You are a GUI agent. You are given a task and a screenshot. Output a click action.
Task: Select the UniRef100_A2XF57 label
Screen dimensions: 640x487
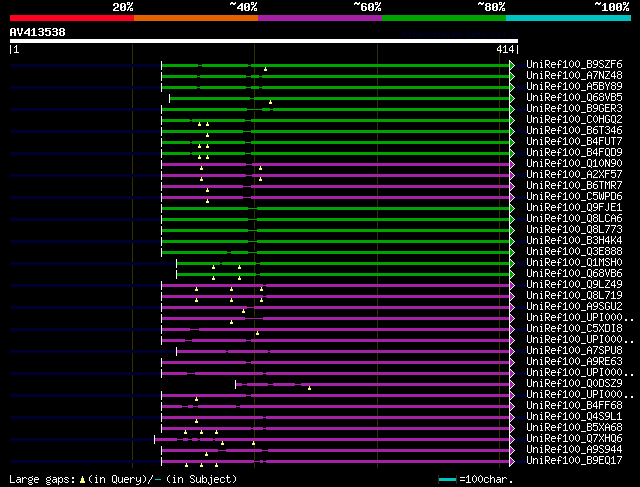pos(574,175)
